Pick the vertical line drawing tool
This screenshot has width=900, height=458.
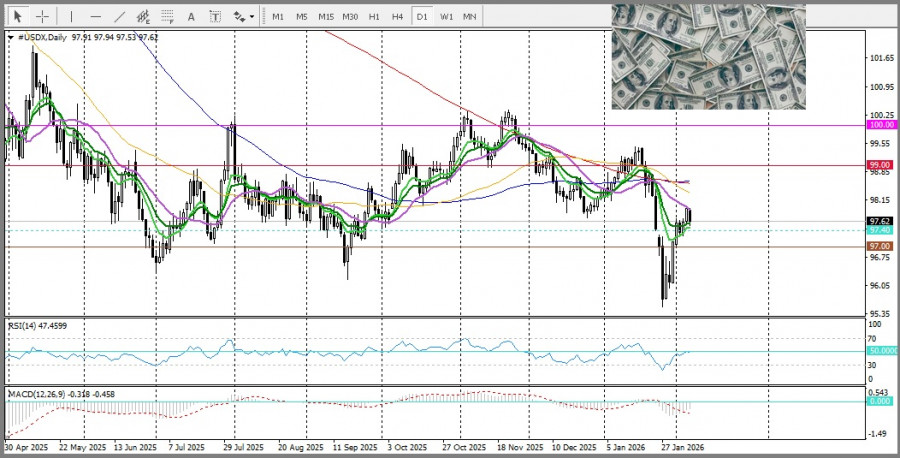click(x=71, y=17)
